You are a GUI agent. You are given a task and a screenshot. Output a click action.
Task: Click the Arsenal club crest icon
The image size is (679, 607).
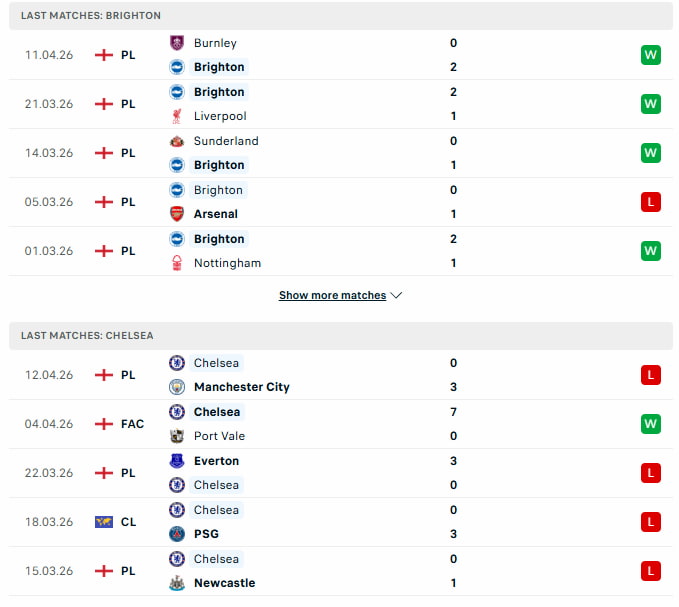tap(177, 214)
